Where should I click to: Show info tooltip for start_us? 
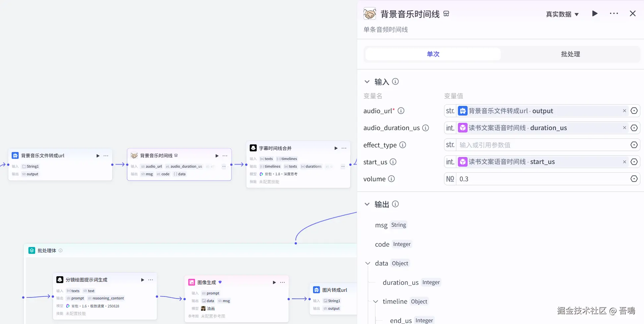393,162
